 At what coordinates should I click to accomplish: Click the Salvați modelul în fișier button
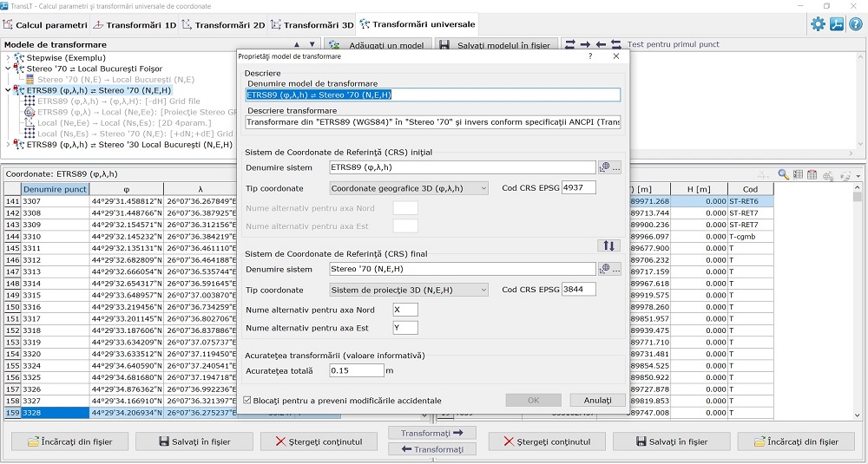click(496, 45)
